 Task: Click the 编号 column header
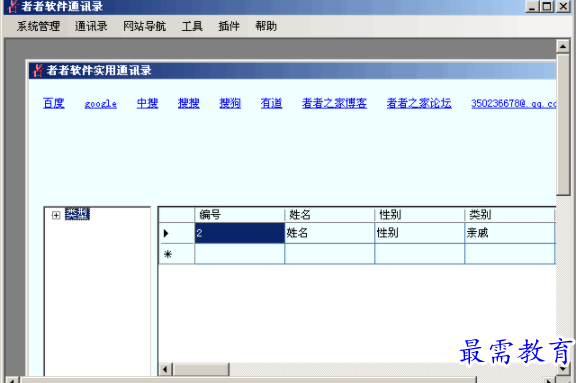[239, 215]
